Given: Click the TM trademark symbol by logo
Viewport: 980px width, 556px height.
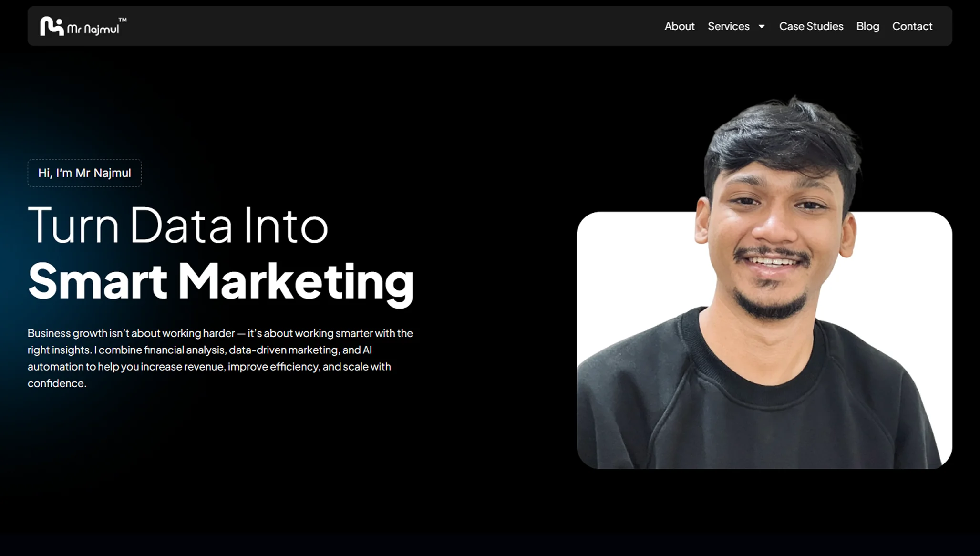Looking at the screenshot, I should (123, 20).
